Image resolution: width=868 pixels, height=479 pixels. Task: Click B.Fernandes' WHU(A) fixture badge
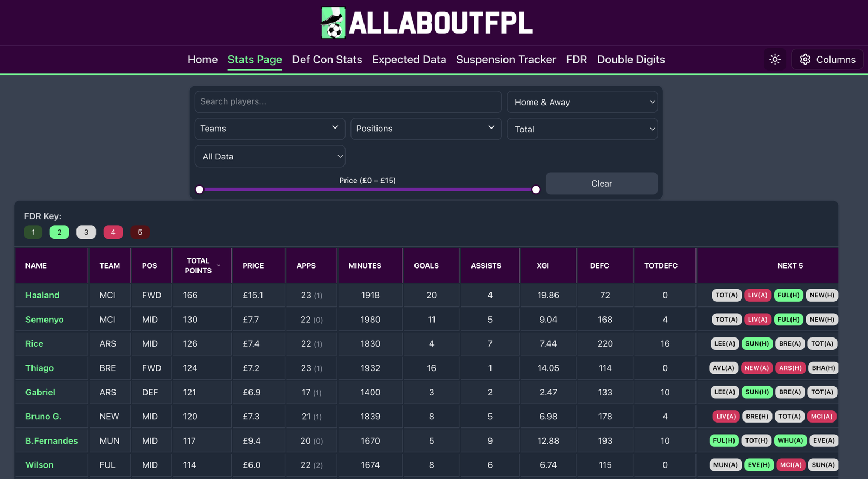click(x=790, y=440)
